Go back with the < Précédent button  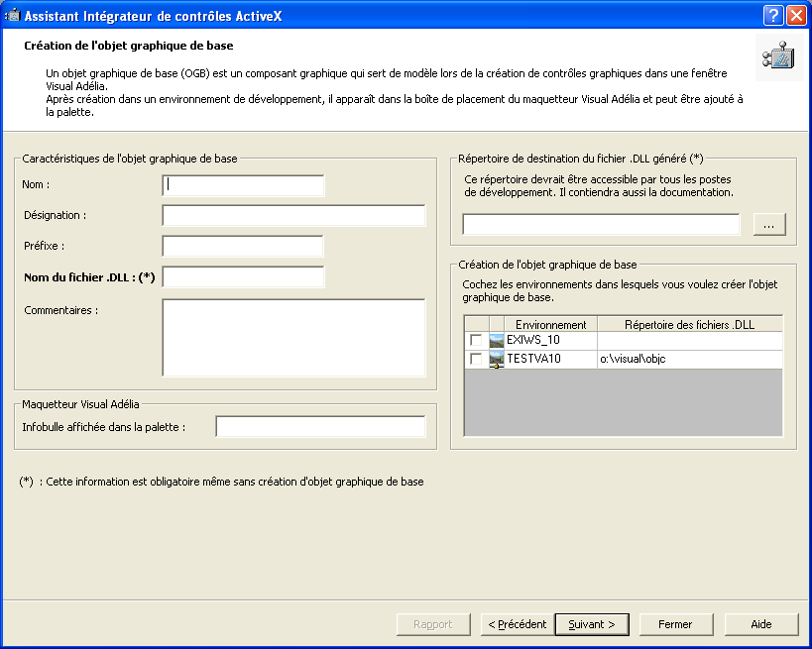coord(517,624)
